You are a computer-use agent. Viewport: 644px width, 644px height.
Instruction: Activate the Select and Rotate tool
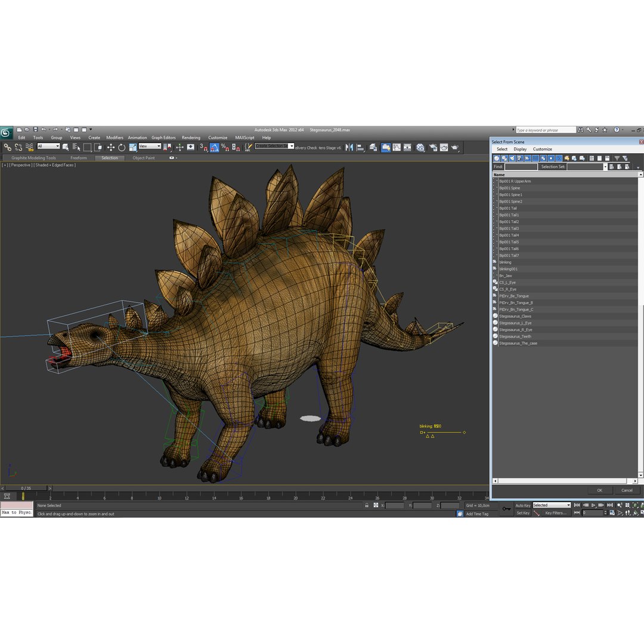point(122,147)
